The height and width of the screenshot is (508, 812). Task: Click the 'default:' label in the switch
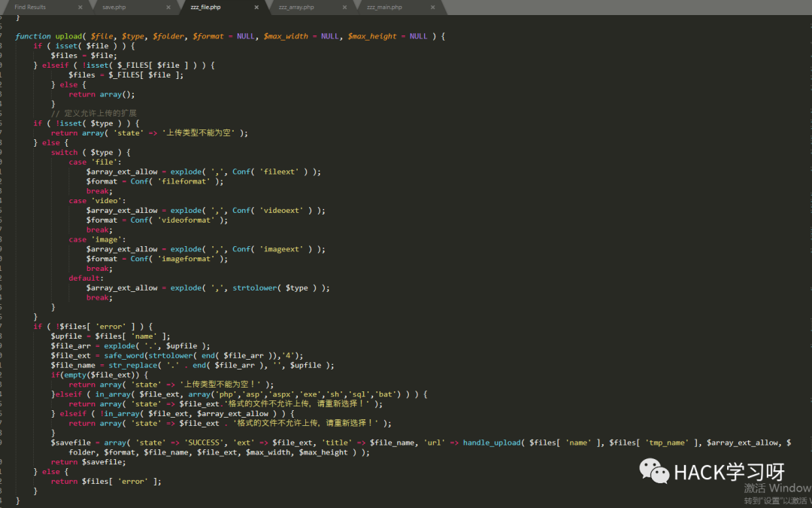pos(86,278)
